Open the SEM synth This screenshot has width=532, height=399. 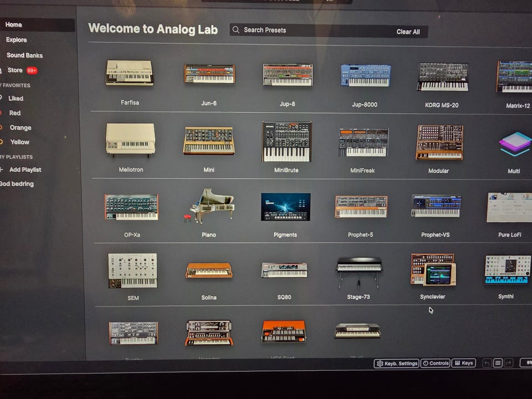[x=132, y=270]
